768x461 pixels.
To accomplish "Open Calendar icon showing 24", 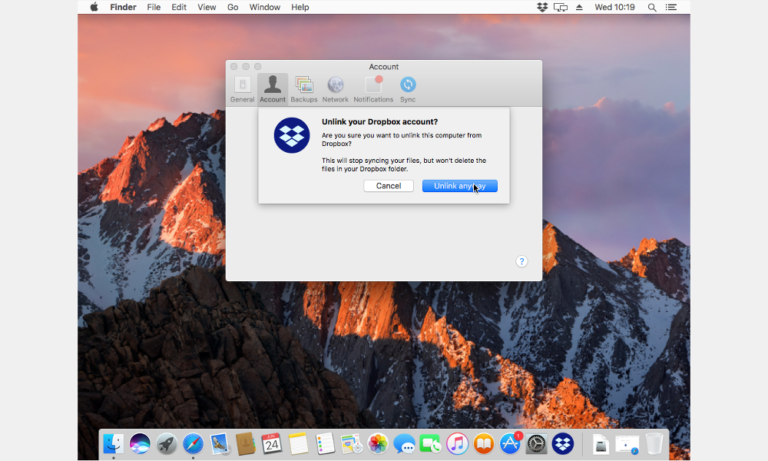I will [272, 444].
